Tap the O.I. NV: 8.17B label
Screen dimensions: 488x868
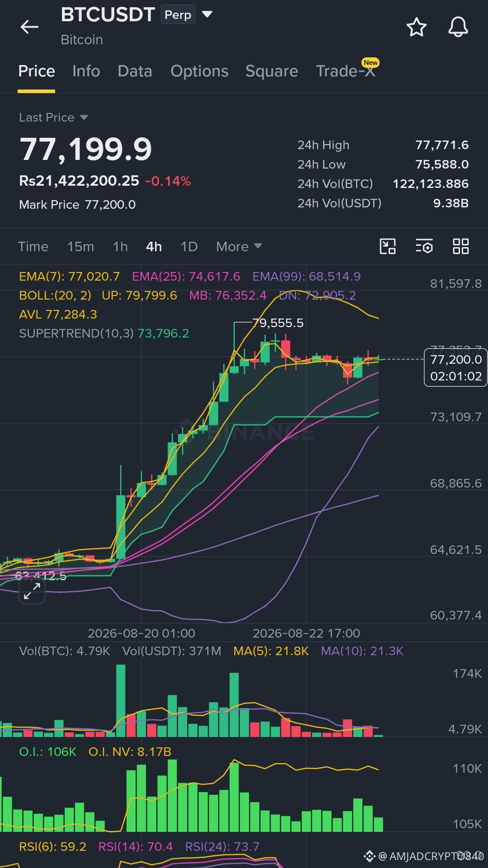coord(130,751)
